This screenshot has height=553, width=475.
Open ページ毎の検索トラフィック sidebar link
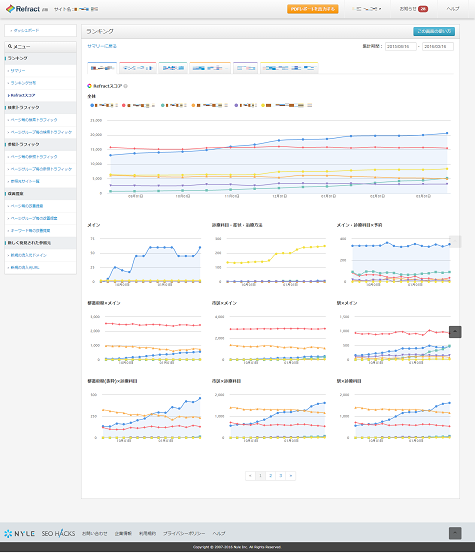(34, 120)
